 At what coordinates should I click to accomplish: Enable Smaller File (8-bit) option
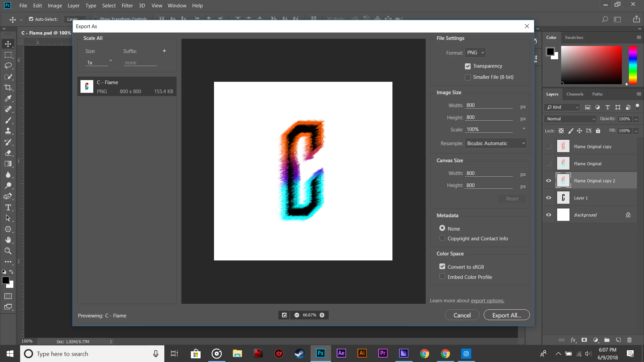coord(468,77)
